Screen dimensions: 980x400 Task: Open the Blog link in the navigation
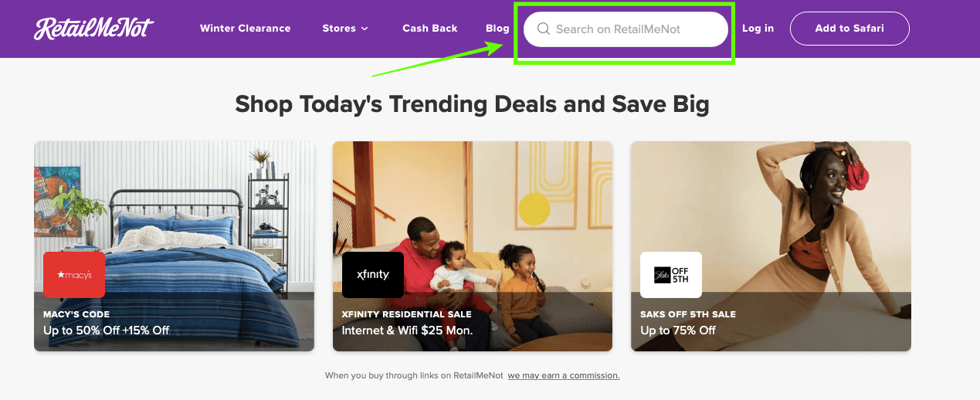coord(497,29)
